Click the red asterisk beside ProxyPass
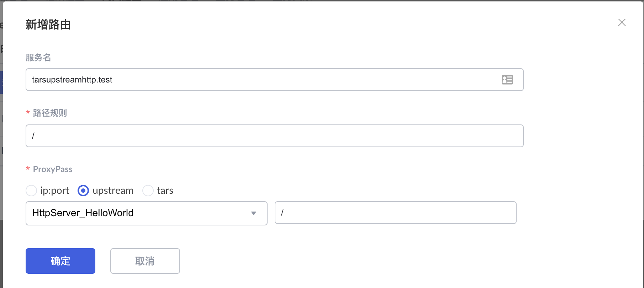644x288 pixels. [28, 169]
